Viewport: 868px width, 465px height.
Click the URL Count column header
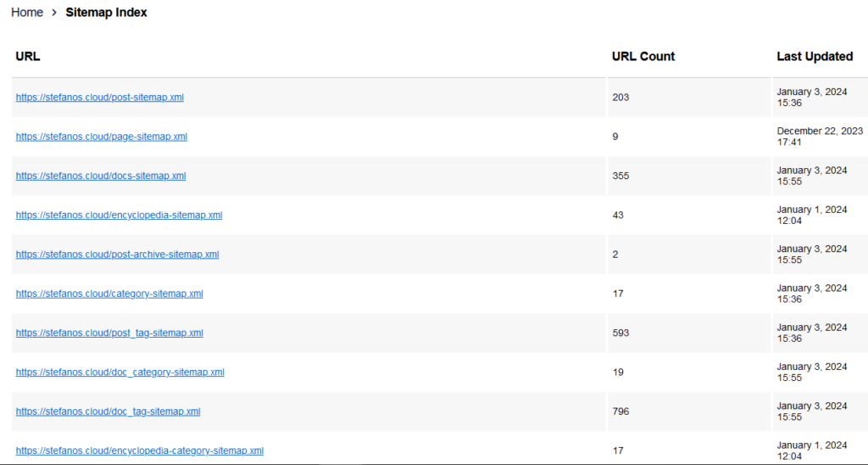tap(643, 57)
